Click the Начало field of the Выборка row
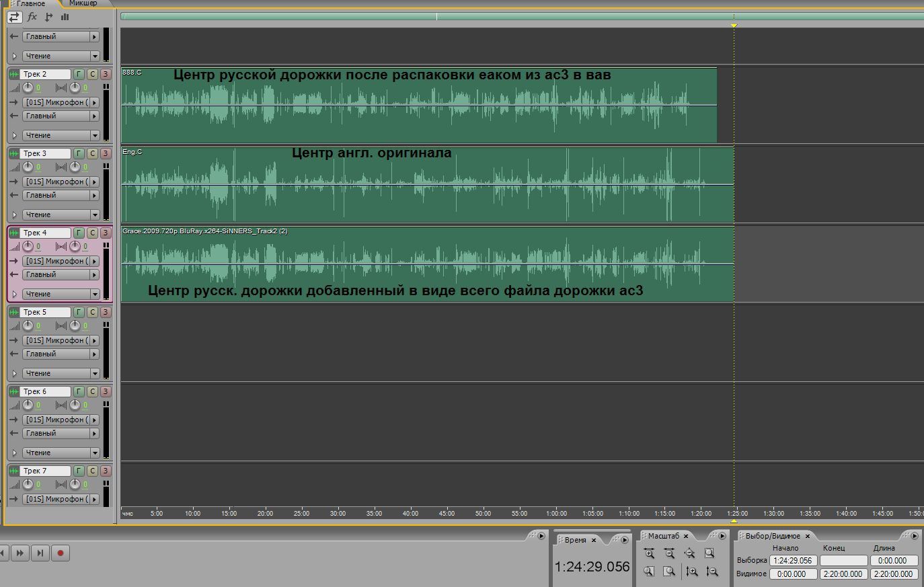 point(793,561)
